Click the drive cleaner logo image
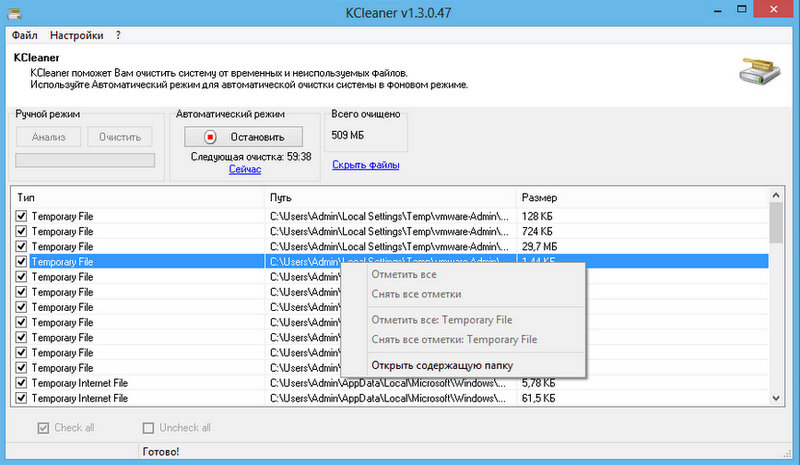Image resolution: width=800 pixels, height=465 pixels. [760, 72]
